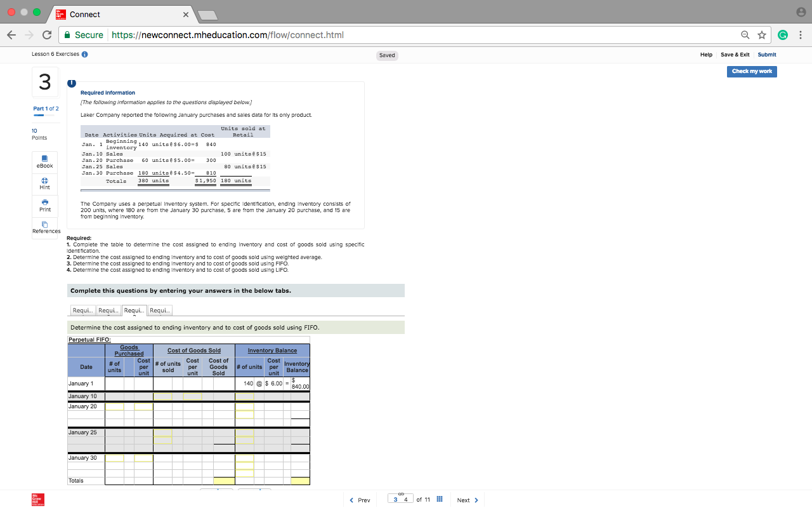Select the Connect browser tab

coord(95,14)
